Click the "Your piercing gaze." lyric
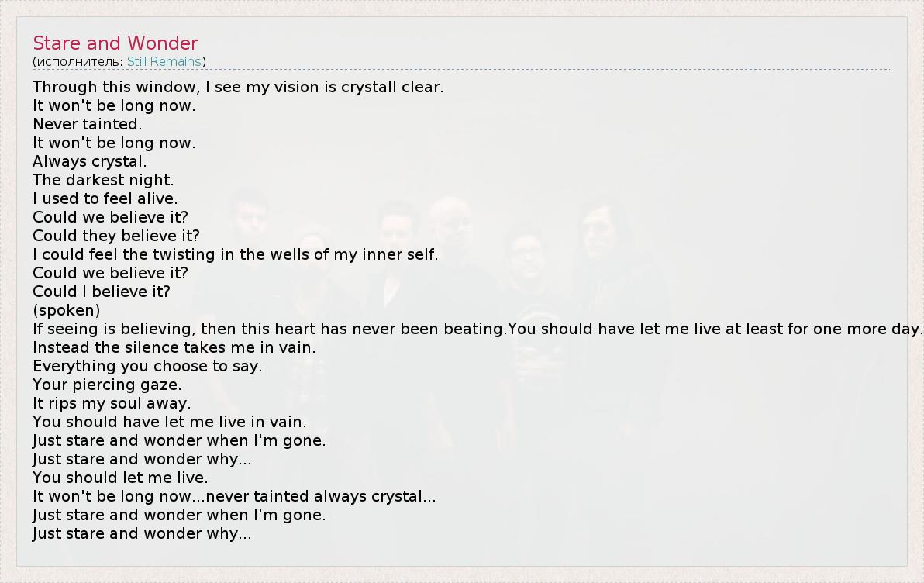 point(107,385)
